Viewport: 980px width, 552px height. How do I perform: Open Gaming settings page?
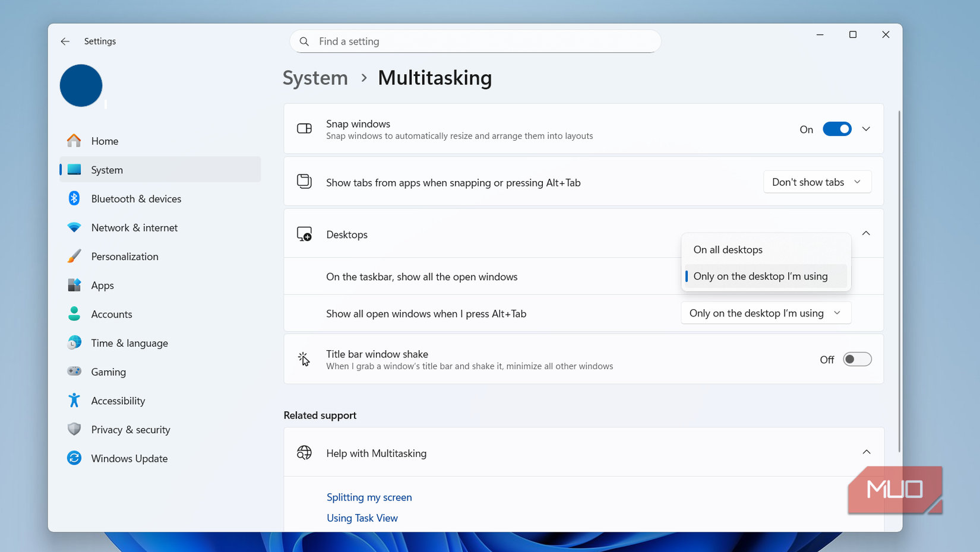[x=160, y=372]
